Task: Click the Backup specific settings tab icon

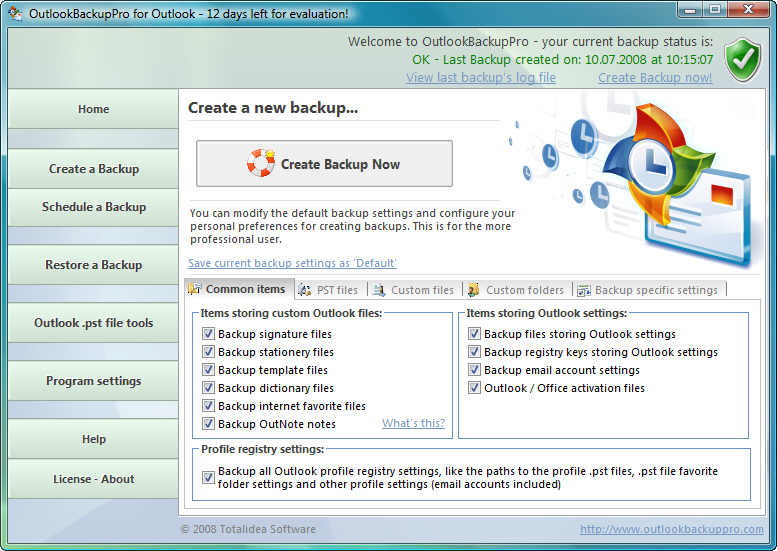Action: point(584,290)
